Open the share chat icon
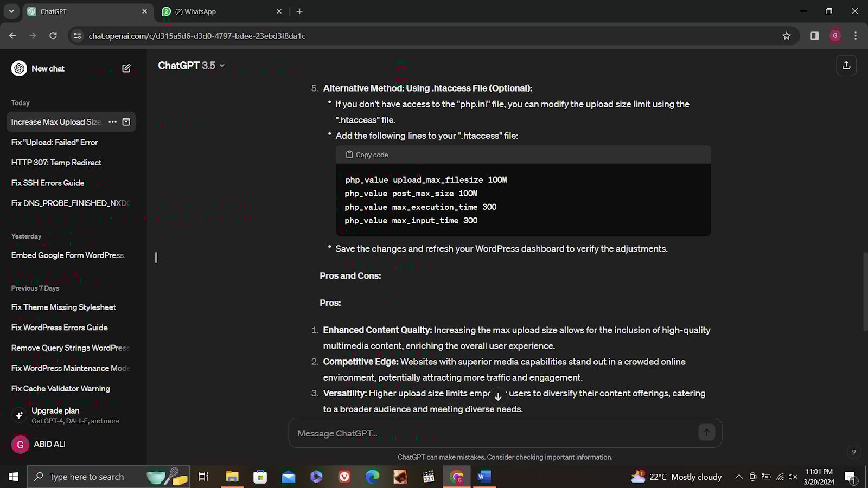The width and height of the screenshot is (868, 488). 846,66
